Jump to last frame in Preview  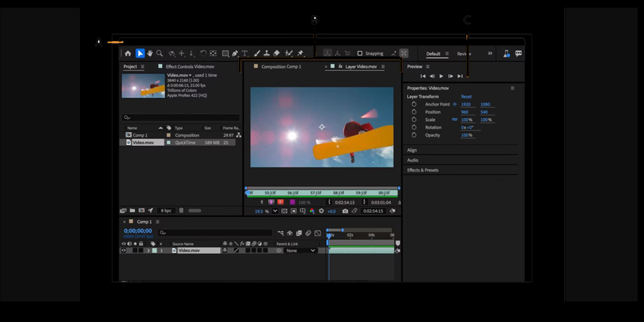460,76
